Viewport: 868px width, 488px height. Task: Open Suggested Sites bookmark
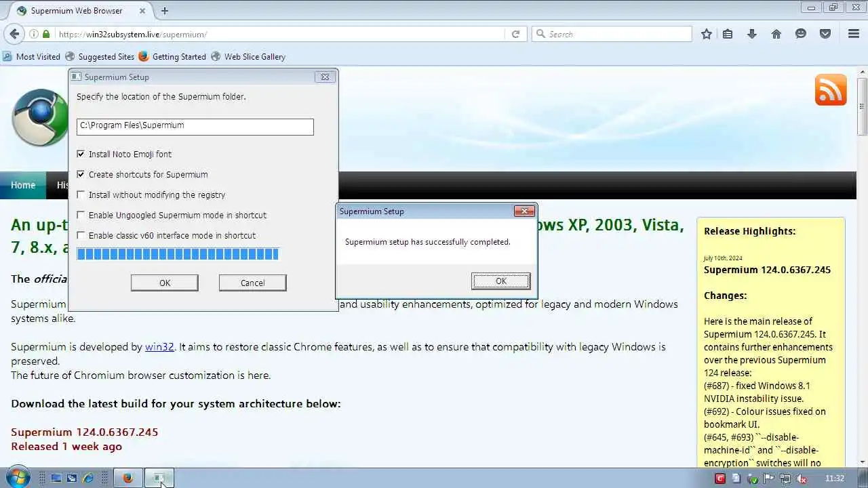tap(100, 56)
